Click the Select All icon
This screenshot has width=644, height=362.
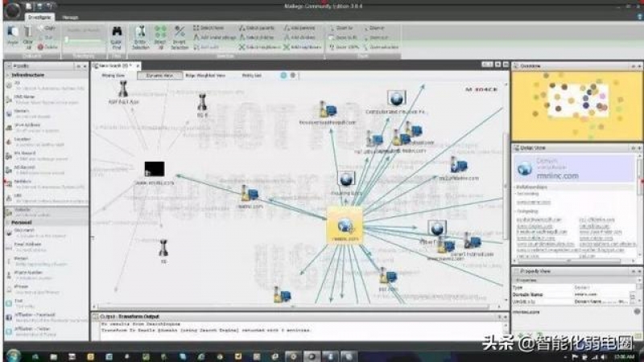[x=161, y=35]
